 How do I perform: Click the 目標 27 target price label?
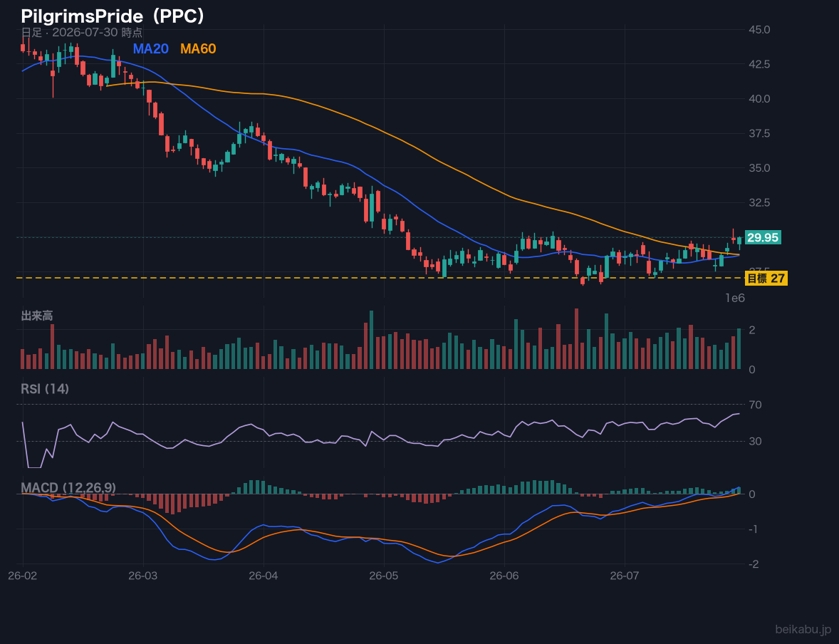(766, 279)
